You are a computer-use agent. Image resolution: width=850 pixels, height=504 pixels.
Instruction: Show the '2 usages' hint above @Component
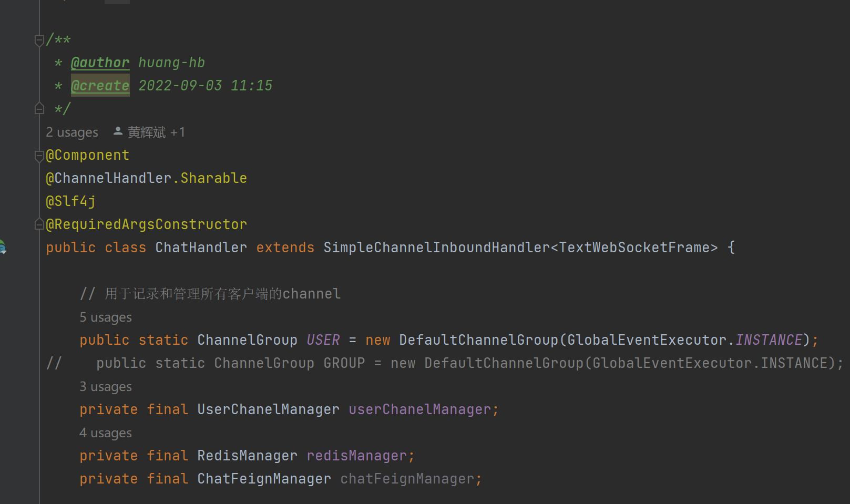pyautogui.click(x=72, y=132)
